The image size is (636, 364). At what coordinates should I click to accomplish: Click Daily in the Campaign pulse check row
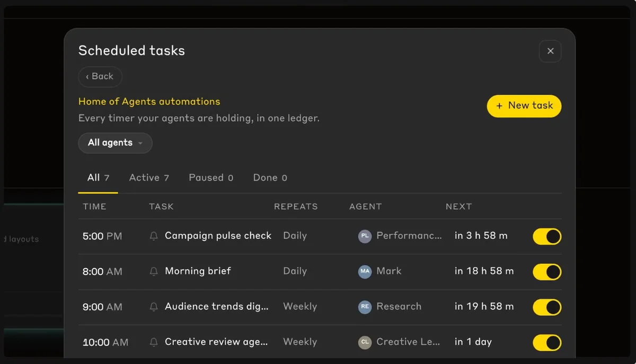pyautogui.click(x=295, y=236)
